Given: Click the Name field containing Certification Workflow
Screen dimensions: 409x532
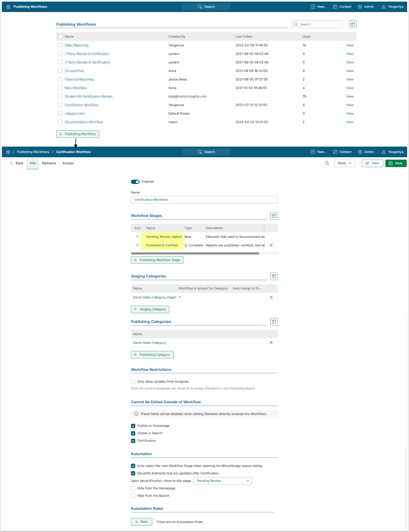Looking at the screenshot, I should point(204,200).
